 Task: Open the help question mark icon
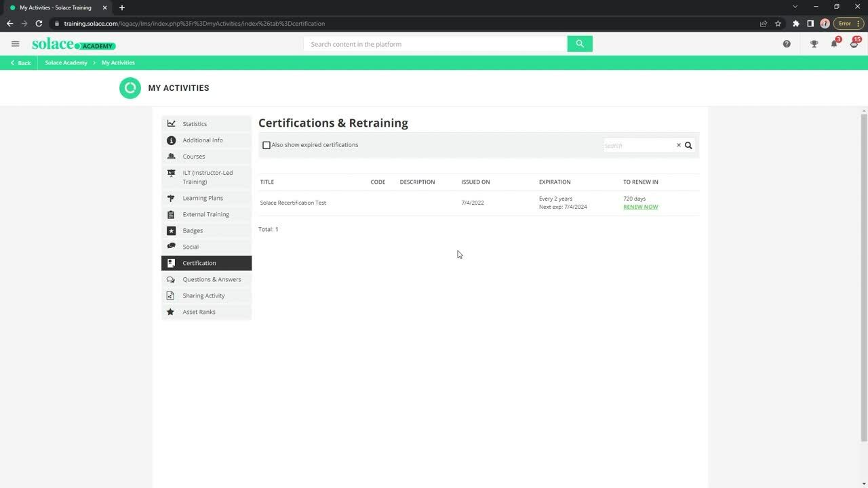787,44
